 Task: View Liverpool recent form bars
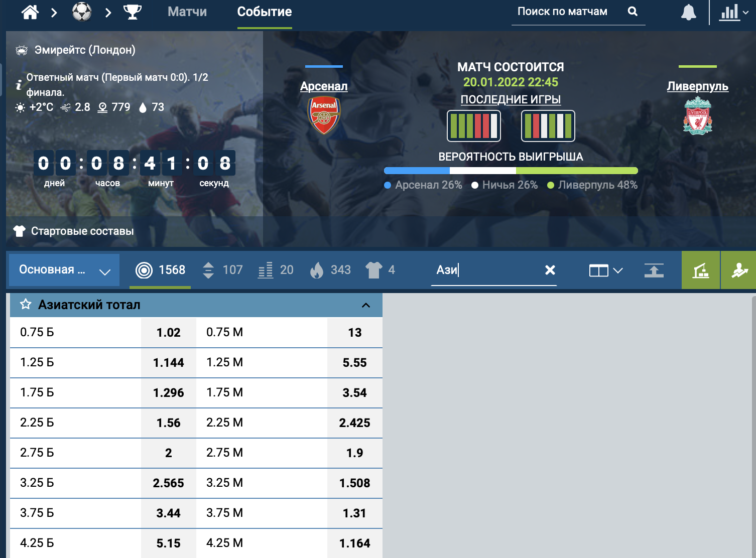point(548,126)
